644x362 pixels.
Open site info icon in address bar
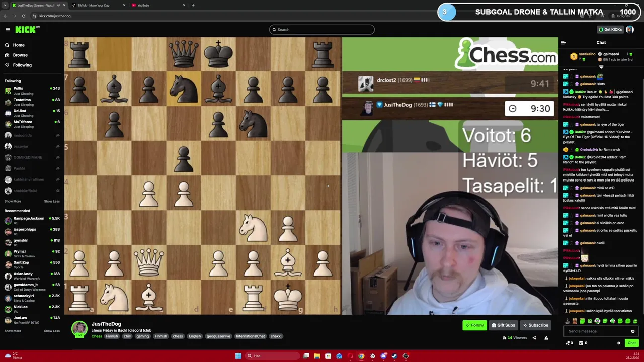[x=34, y=16]
